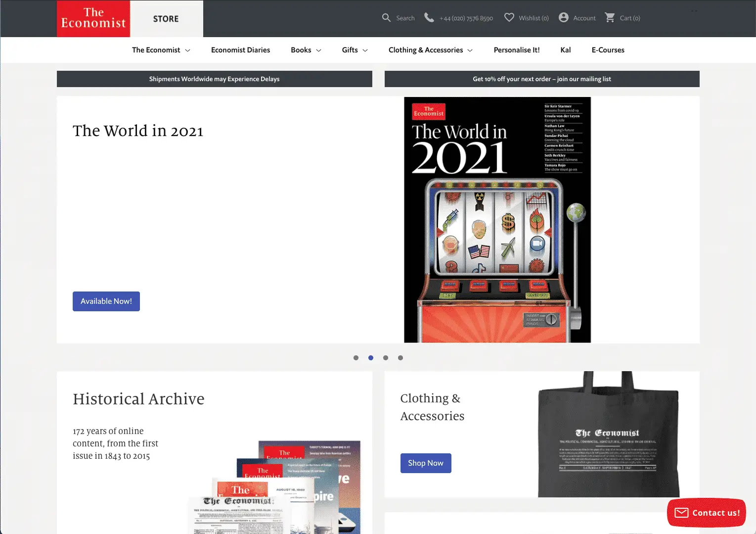Click the envelope icon in Contact us
The image size is (756, 534).
[681, 513]
